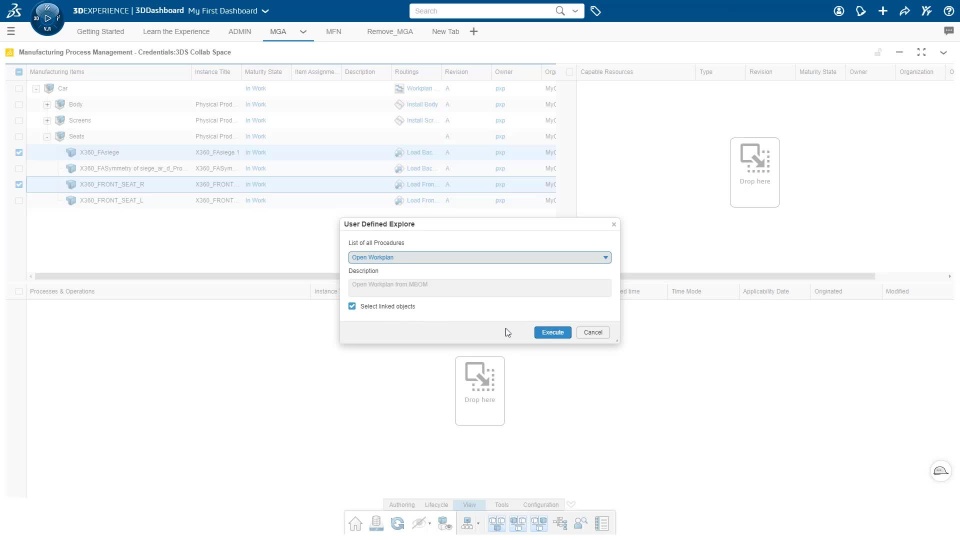Switch to the ADMIN tab

tap(240, 31)
